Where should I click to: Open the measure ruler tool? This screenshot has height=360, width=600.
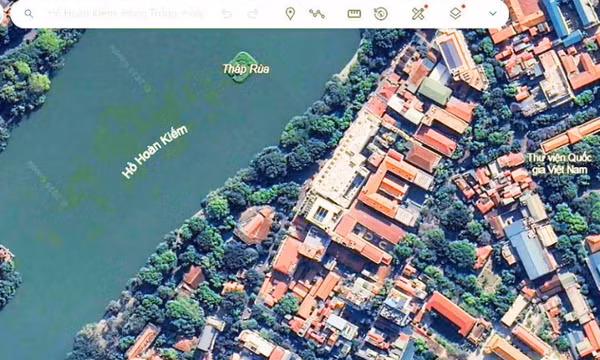(354, 14)
